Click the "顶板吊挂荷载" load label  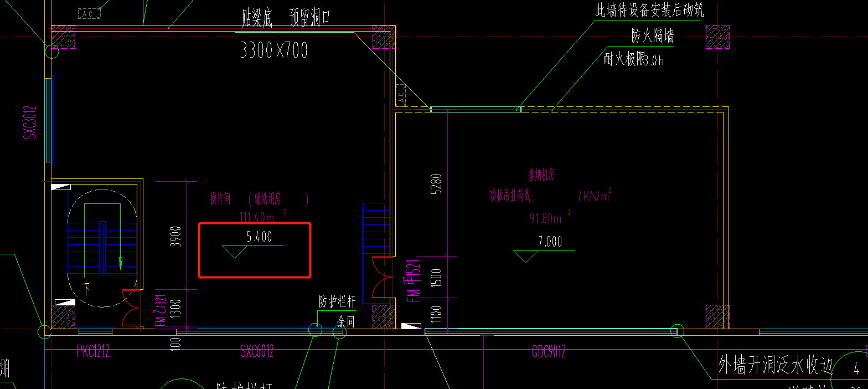click(x=512, y=196)
